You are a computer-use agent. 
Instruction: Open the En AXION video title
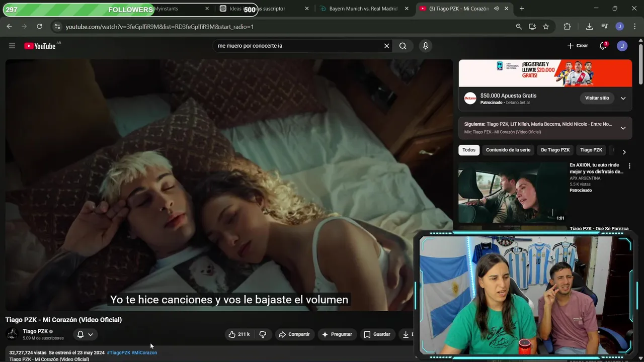coord(596,168)
